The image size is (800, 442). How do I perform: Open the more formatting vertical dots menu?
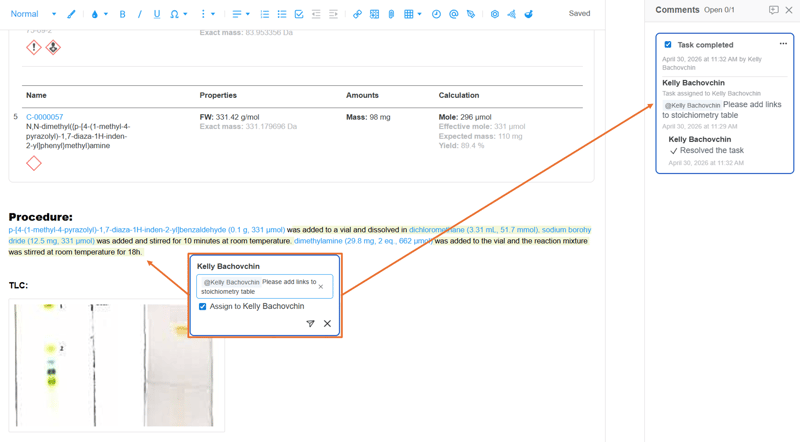(x=203, y=14)
